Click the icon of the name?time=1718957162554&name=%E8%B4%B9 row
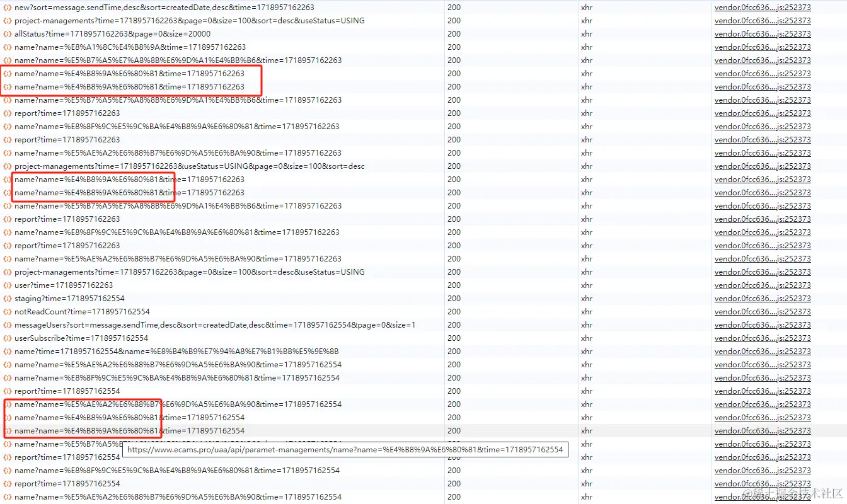The width and height of the screenshot is (847, 504). click(x=8, y=352)
